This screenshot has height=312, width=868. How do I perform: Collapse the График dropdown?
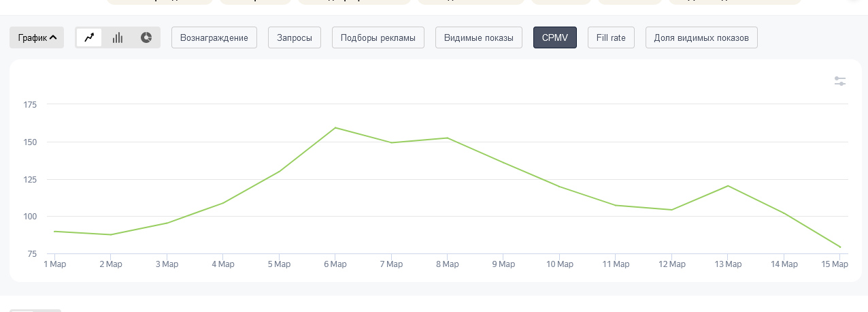click(x=37, y=37)
